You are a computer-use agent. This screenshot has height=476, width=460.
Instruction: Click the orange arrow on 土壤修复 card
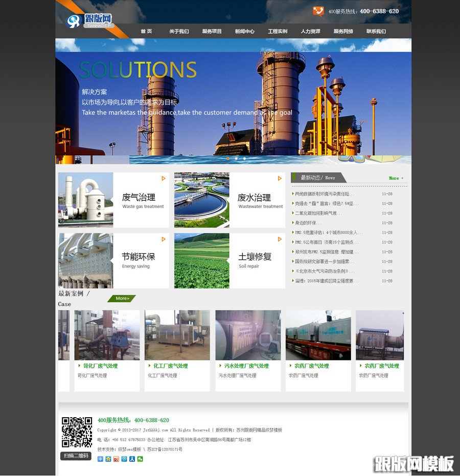280,239
